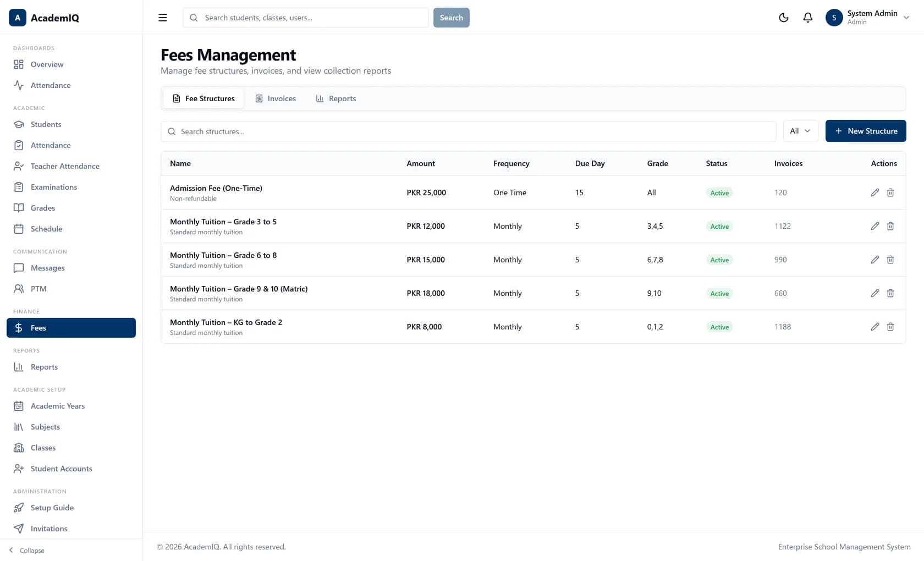The image size is (924, 561).
Task: Edit Monthly Tuition KG to Grade 2
Action: pos(875,327)
